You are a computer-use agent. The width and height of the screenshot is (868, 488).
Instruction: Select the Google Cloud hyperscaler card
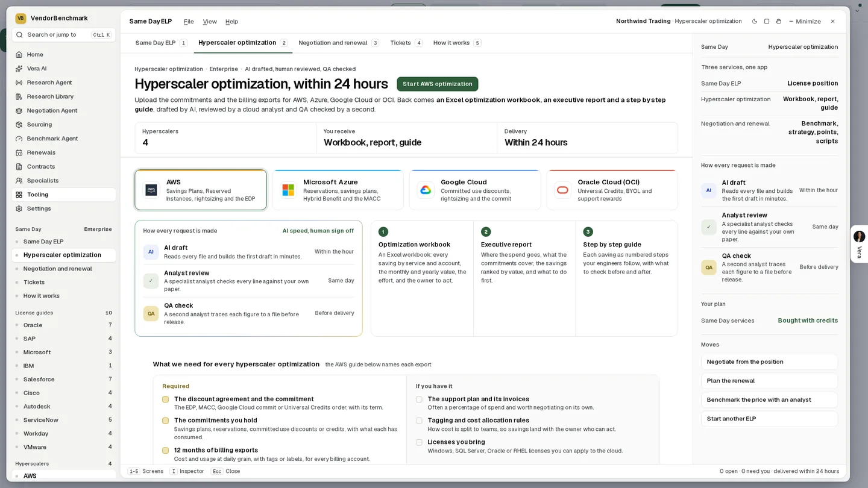tap(475, 190)
